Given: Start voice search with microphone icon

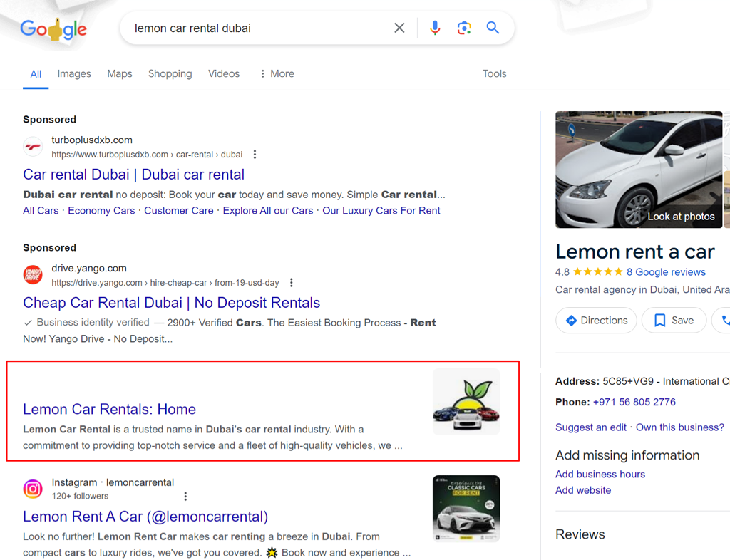Looking at the screenshot, I should [x=435, y=28].
